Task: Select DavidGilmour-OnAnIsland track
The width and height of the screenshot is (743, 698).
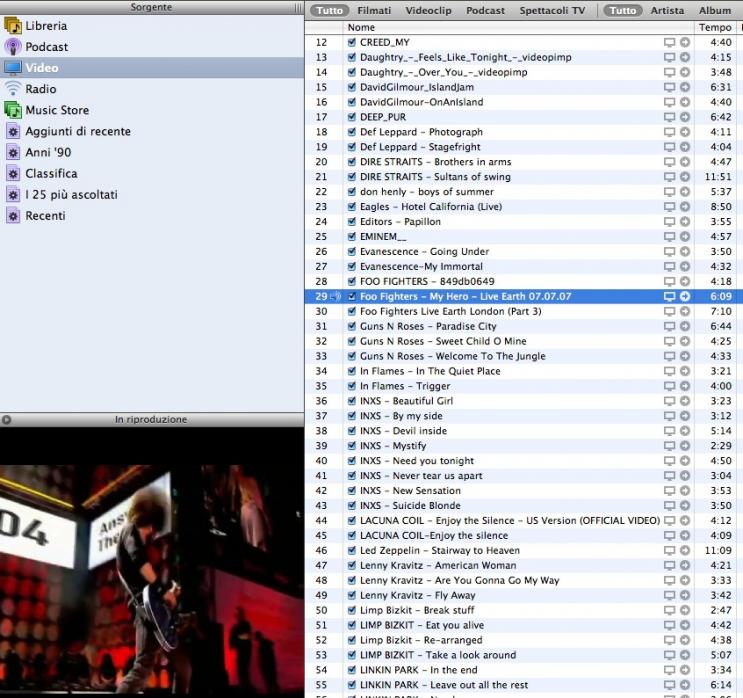Action: click(422, 102)
